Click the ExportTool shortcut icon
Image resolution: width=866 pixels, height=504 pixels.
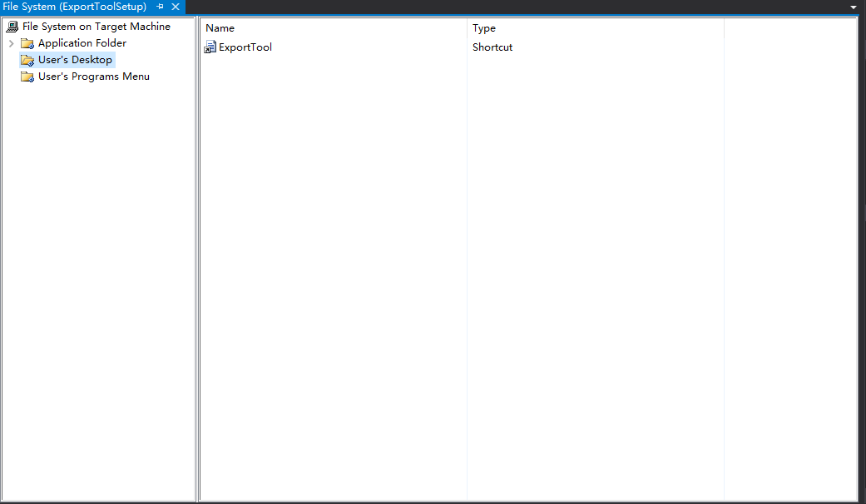coord(210,47)
